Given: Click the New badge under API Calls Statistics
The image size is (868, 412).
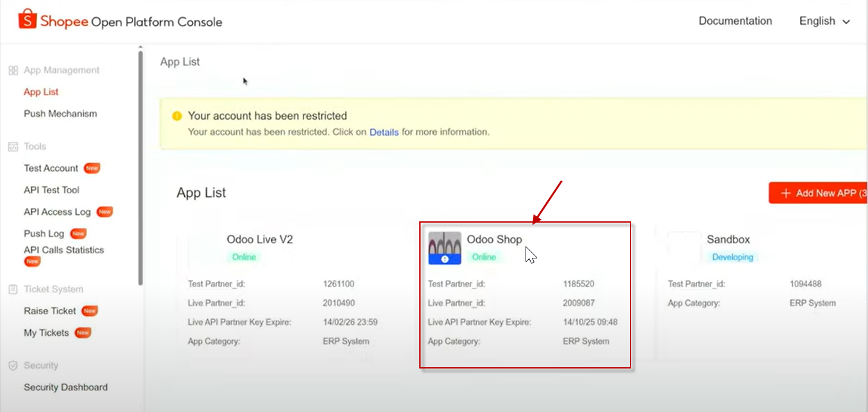Looking at the screenshot, I should 32,261.
